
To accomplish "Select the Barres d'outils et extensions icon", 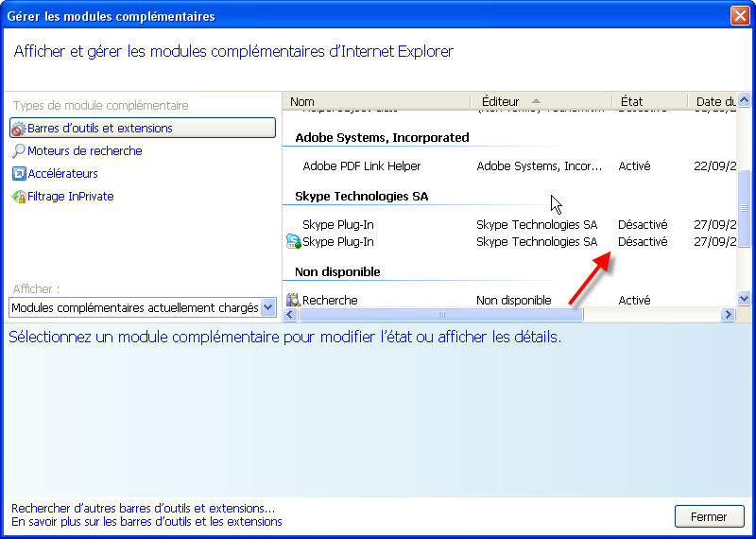I will coord(18,129).
